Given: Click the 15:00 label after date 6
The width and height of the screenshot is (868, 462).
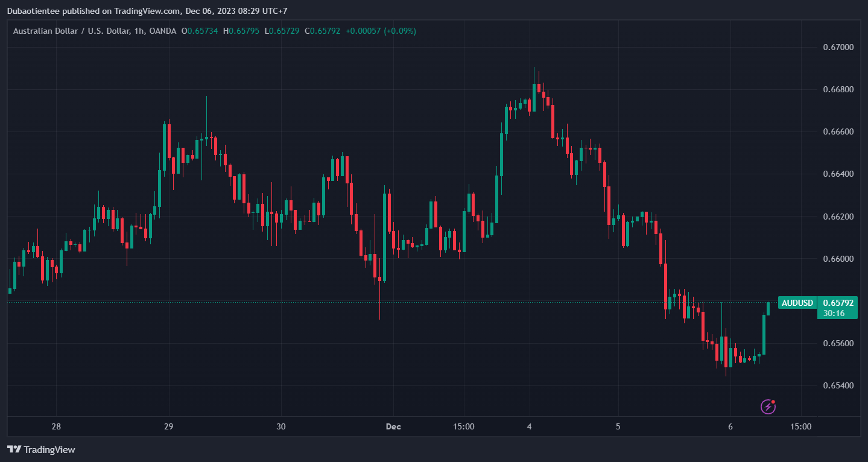Looking at the screenshot, I should coord(800,426).
